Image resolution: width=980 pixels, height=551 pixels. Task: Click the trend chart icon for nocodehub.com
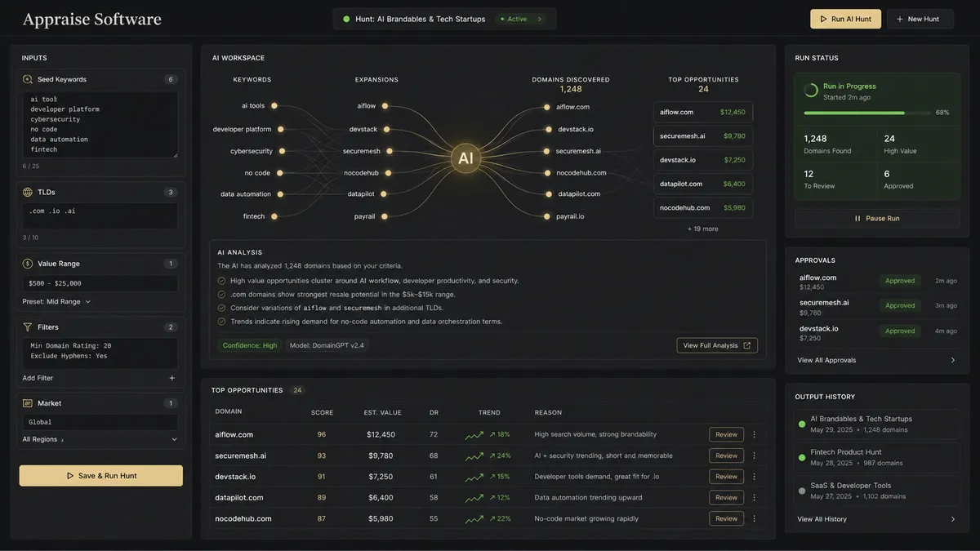tap(474, 518)
